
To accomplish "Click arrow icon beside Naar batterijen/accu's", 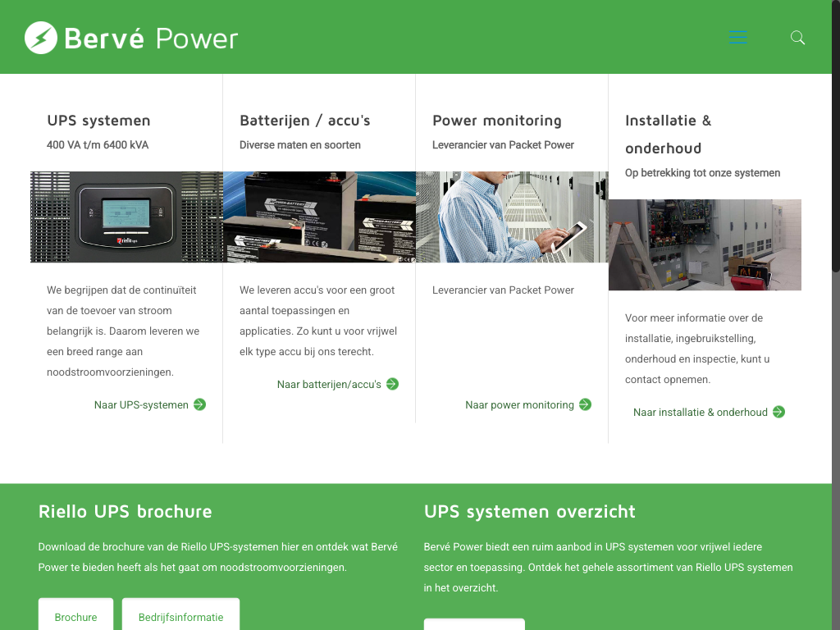I will coord(392,384).
